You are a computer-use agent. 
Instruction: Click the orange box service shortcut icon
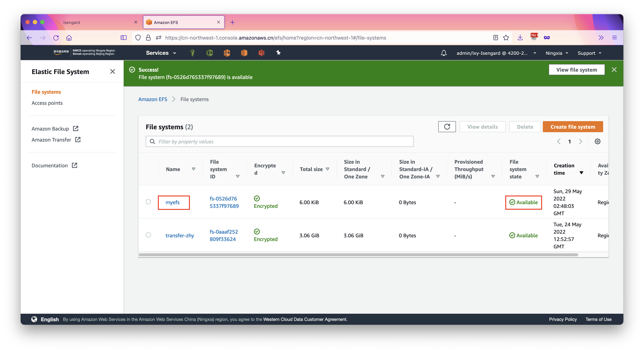244,53
